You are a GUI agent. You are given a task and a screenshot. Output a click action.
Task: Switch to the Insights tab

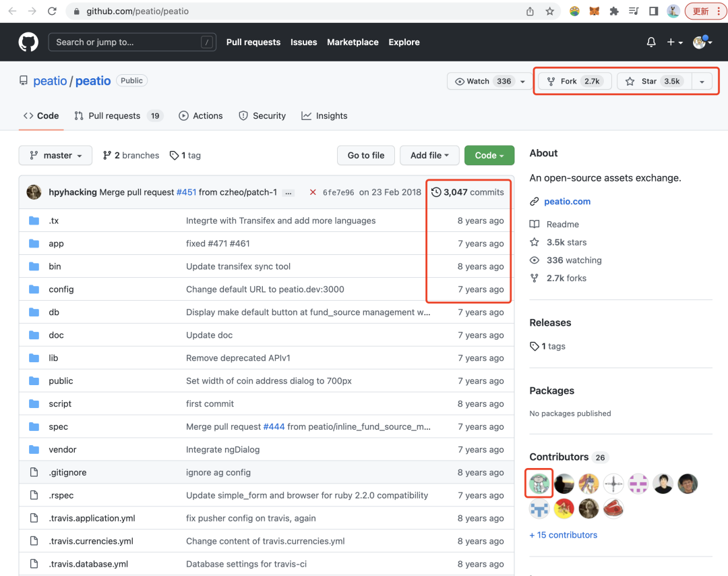324,115
